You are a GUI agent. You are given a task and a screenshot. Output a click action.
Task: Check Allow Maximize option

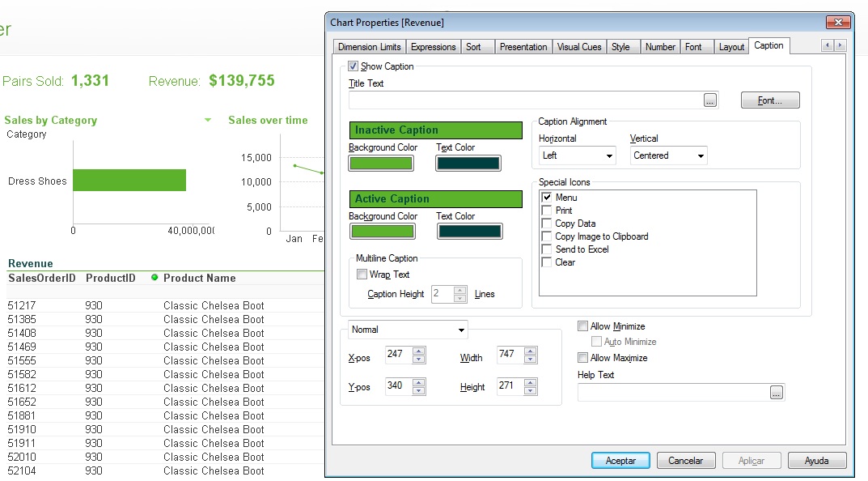coord(582,357)
